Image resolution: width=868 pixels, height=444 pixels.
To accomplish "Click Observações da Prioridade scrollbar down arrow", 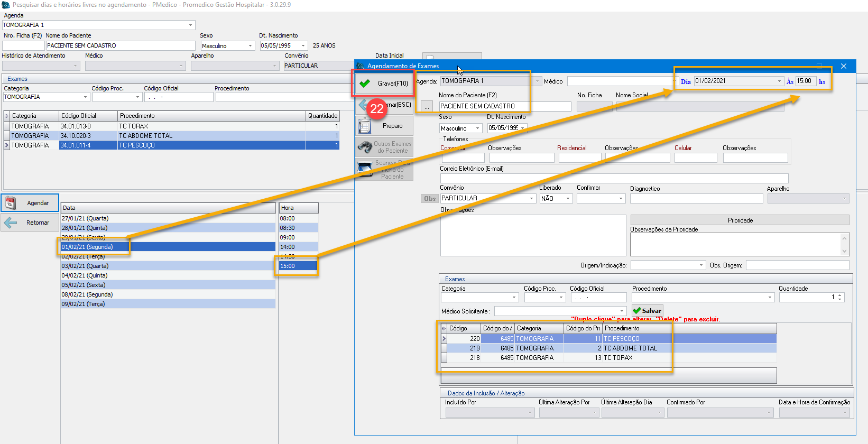I will [844, 251].
